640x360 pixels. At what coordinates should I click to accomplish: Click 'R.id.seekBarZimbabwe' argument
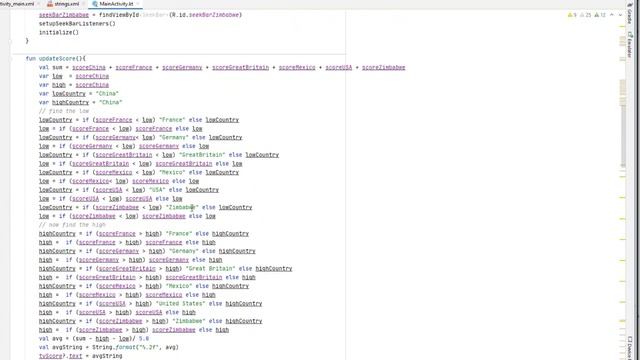pos(205,15)
